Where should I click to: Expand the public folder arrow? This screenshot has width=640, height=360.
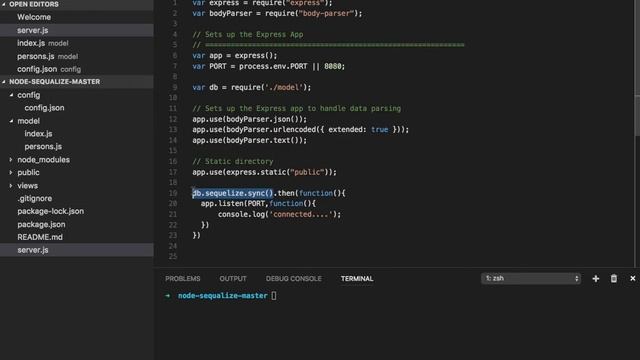click(11, 172)
